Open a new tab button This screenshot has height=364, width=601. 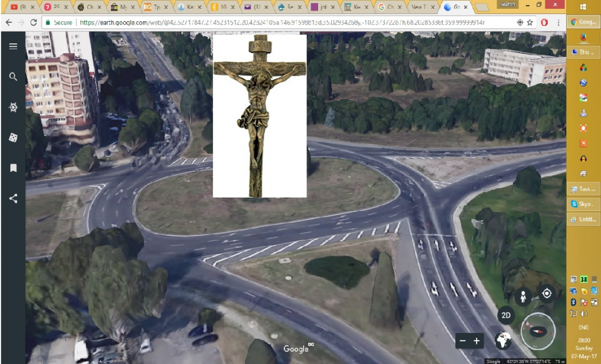(482, 7)
